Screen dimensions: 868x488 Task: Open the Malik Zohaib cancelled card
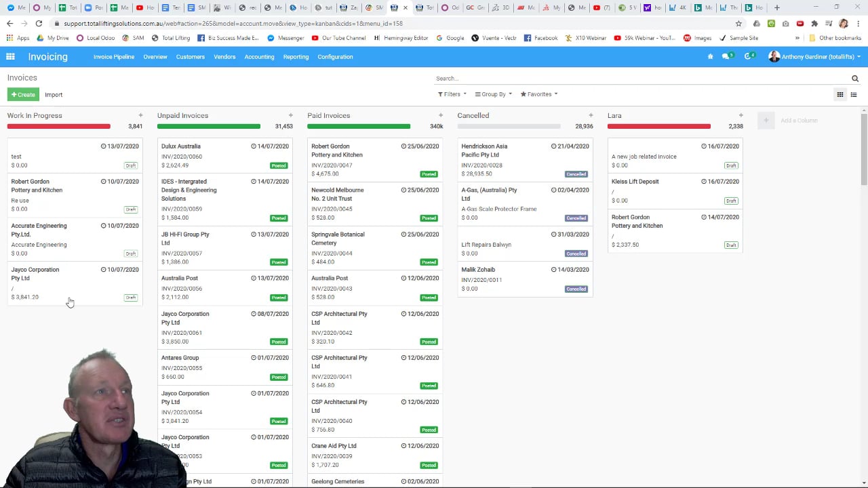[x=525, y=279]
